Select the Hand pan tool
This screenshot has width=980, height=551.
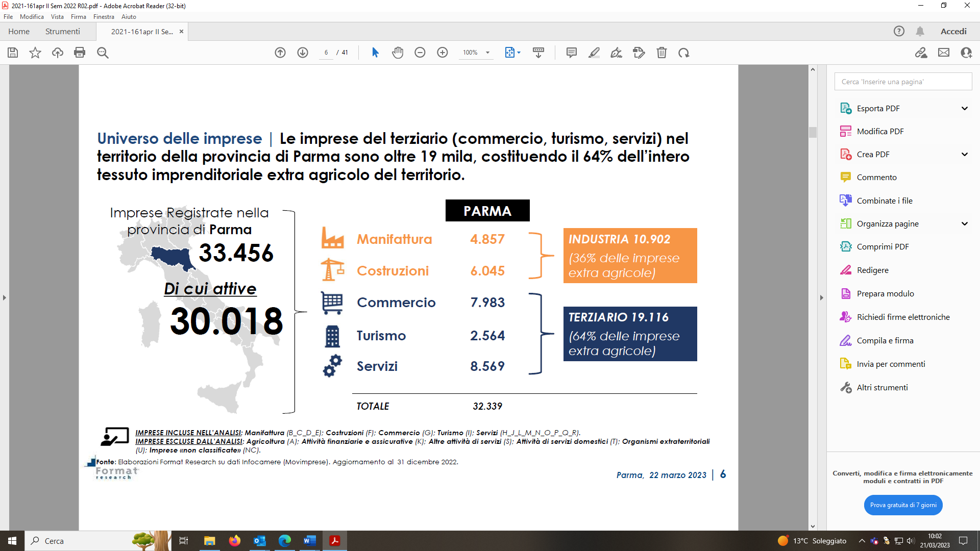click(398, 53)
